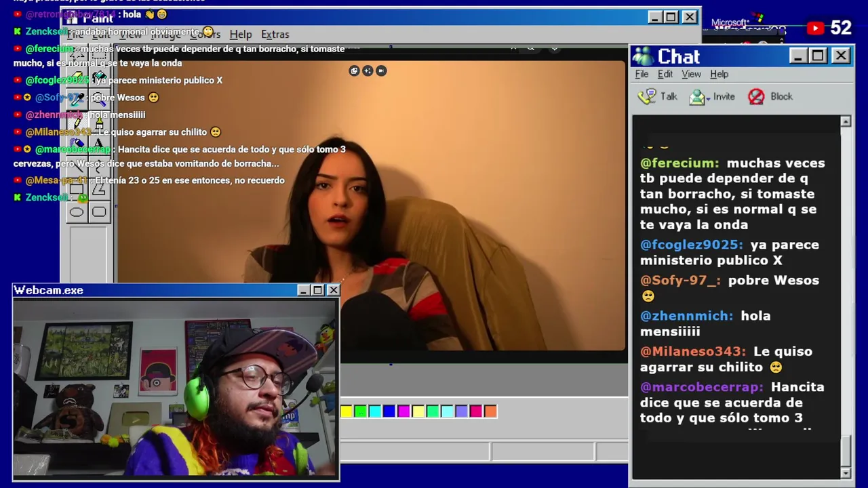This screenshot has height=488, width=868.
Task: Open the View menu in Chat window
Action: pos(691,74)
